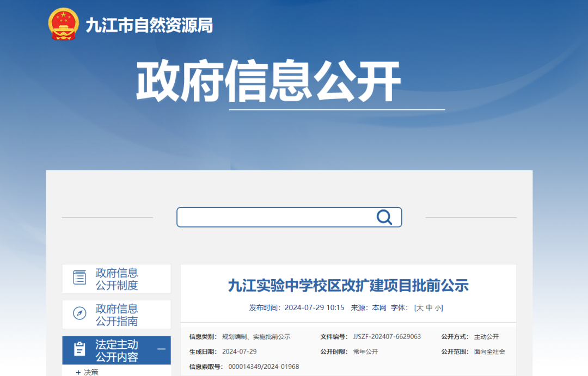Viewport: 588px width, 376px height.
Task: Click the 生成日期 label
Action: (203, 352)
